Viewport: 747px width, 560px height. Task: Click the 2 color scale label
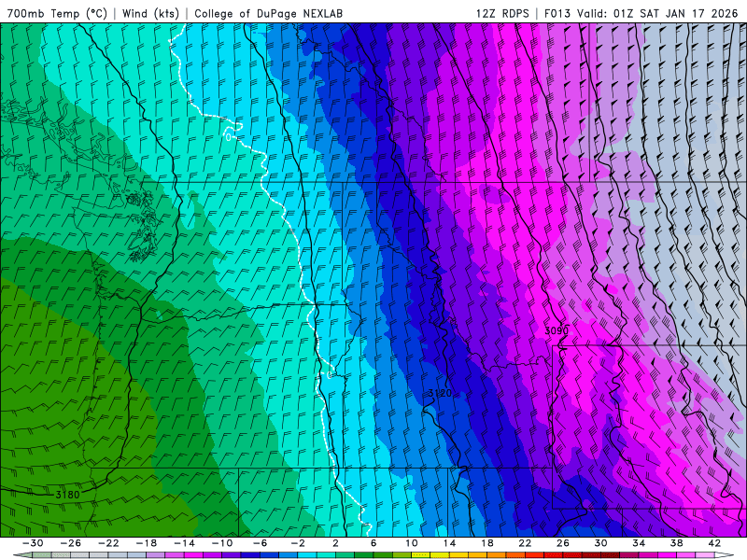coord(335,543)
